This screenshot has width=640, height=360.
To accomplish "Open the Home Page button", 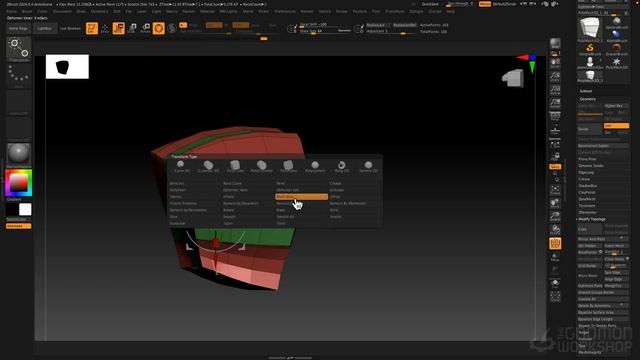I will [18, 29].
